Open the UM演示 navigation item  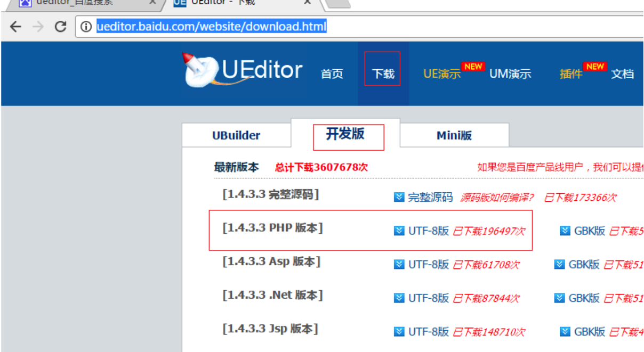point(510,74)
